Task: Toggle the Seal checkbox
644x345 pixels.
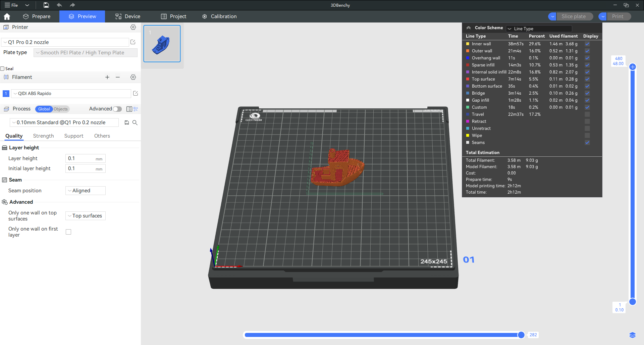Action: coord(2,69)
